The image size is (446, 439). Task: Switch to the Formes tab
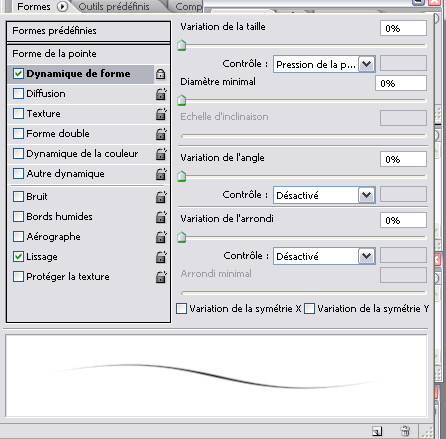tap(34, 6)
